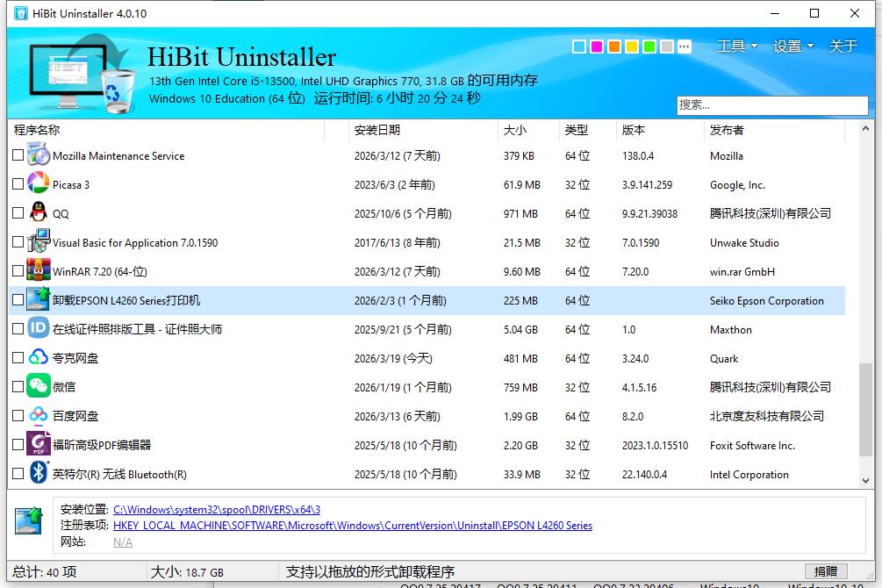
Task: Tick the checkbox for 卸载EPSON L4260 Series打印机
Action: [x=18, y=300]
